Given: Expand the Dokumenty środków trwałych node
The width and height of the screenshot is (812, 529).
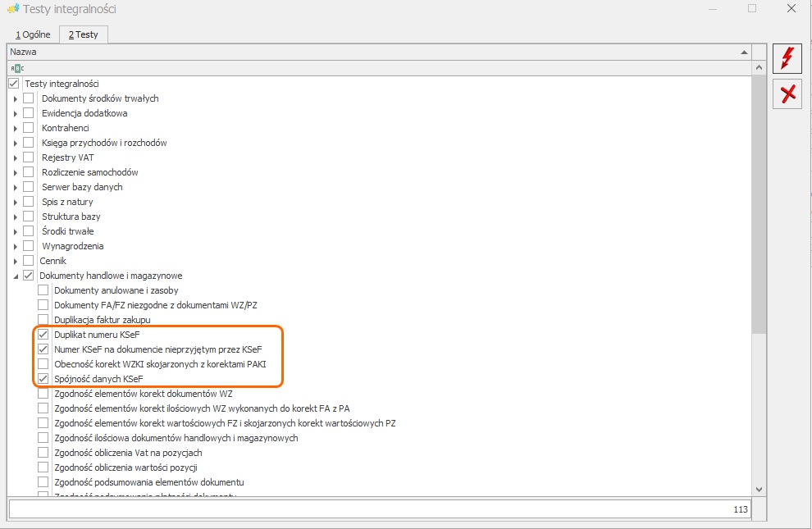Looking at the screenshot, I should [x=16, y=99].
